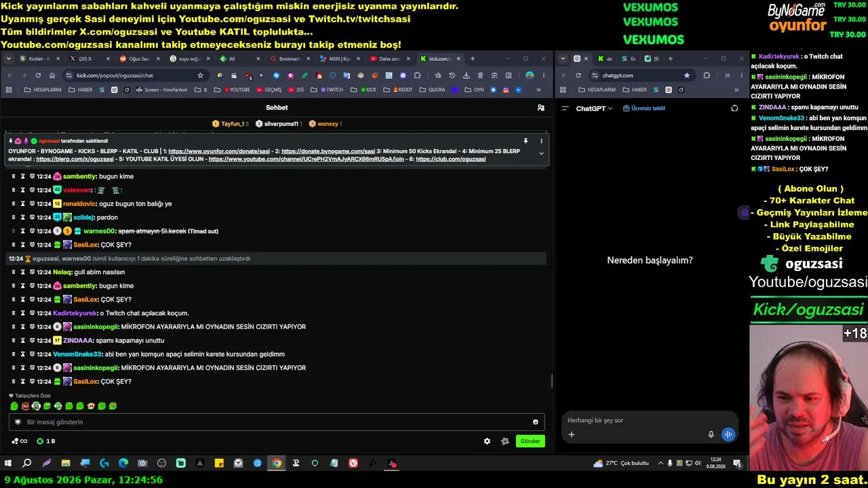
Task: Switch to the Oğuz Sasi browser tab
Action: 140,59
